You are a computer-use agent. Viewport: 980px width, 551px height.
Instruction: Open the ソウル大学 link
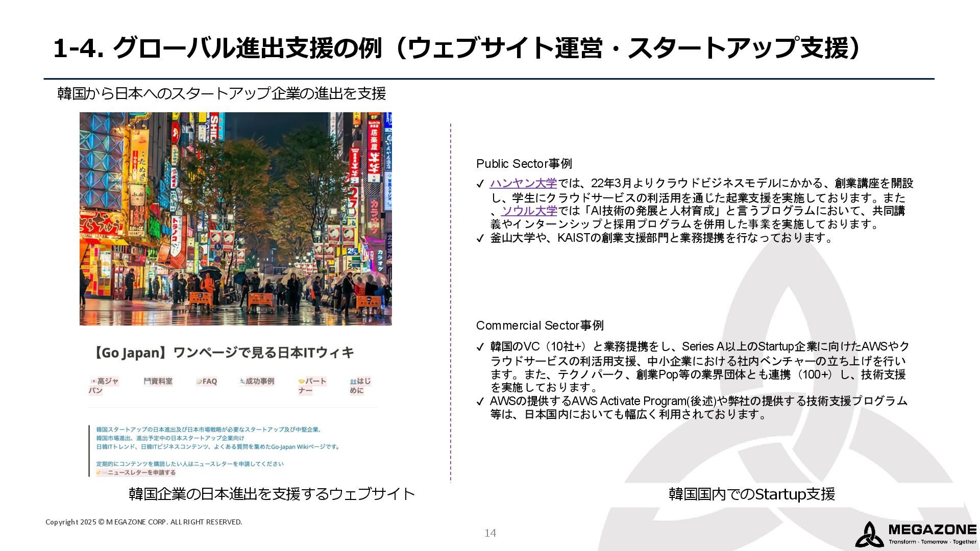click(x=529, y=211)
